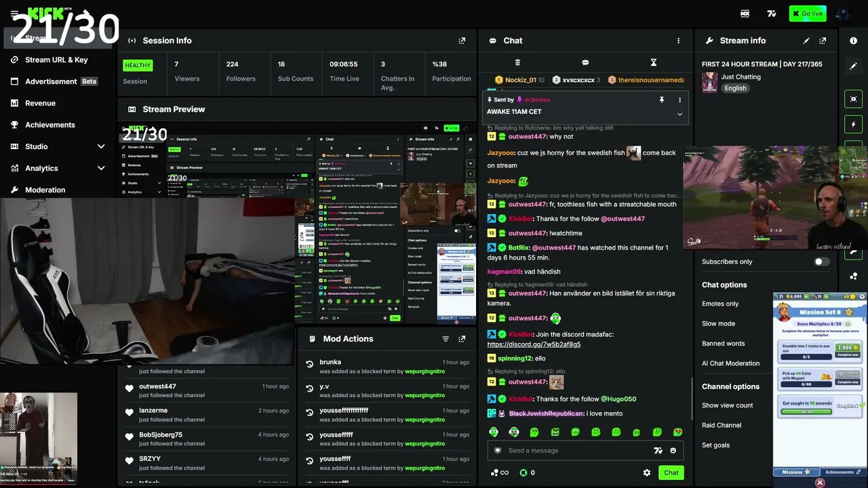Click the pin icon on pinned message

pyautogui.click(x=662, y=100)
